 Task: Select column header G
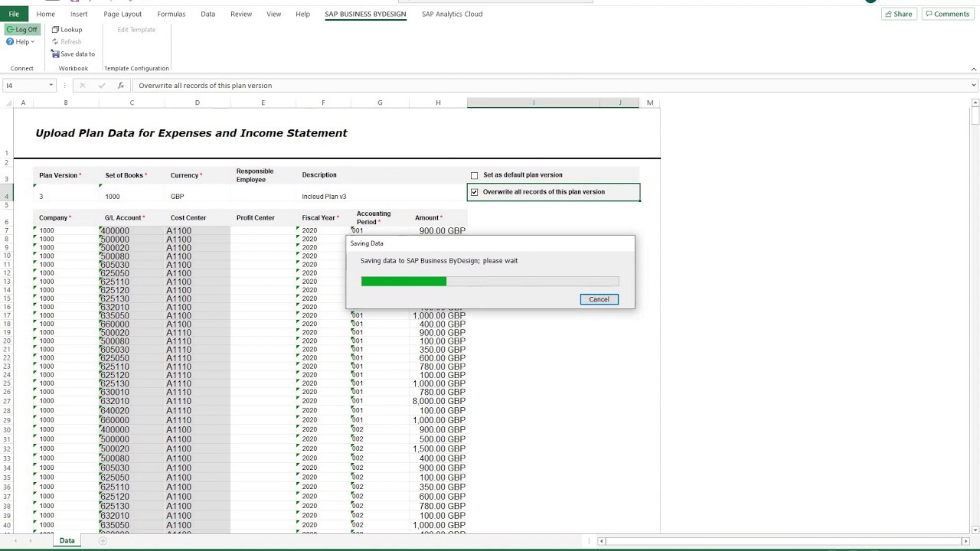pos(380,103)
